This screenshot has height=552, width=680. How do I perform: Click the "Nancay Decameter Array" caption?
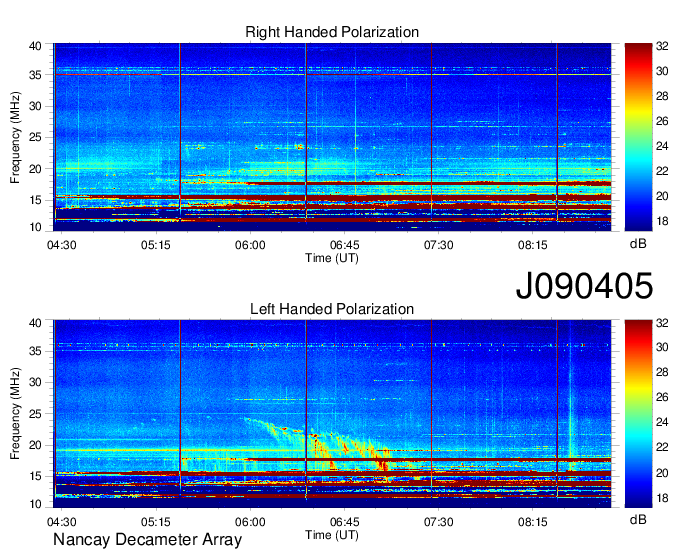click(147, 540)
